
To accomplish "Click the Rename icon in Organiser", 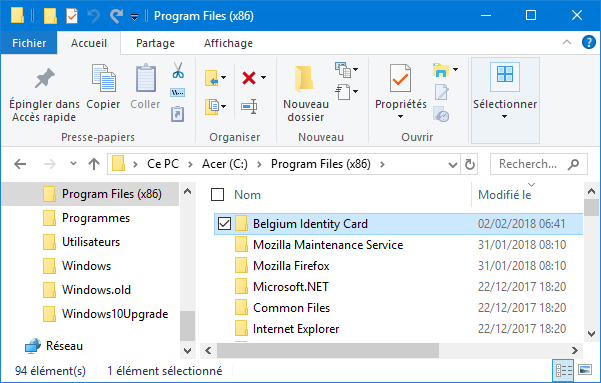I will tap(249, 106).
